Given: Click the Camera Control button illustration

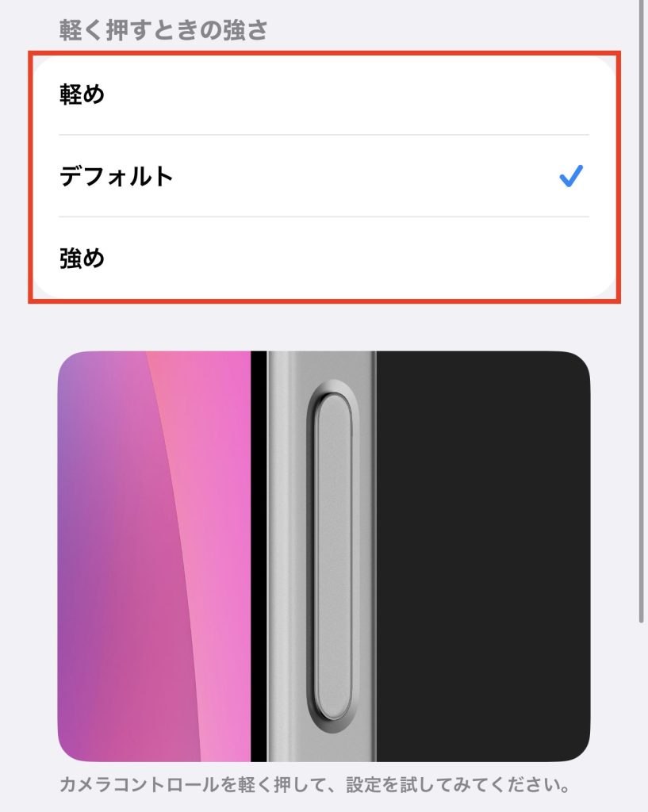Looking at the screenshot, I should 334,556.
